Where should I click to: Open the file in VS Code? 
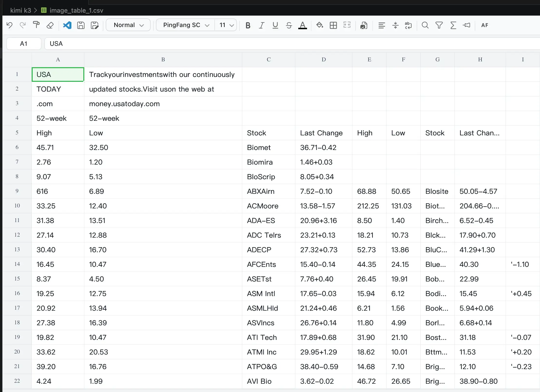pos(67,25)
